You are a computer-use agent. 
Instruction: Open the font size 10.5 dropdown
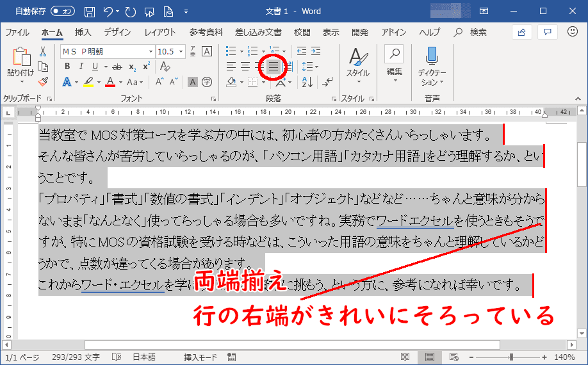tap(181, 51)
